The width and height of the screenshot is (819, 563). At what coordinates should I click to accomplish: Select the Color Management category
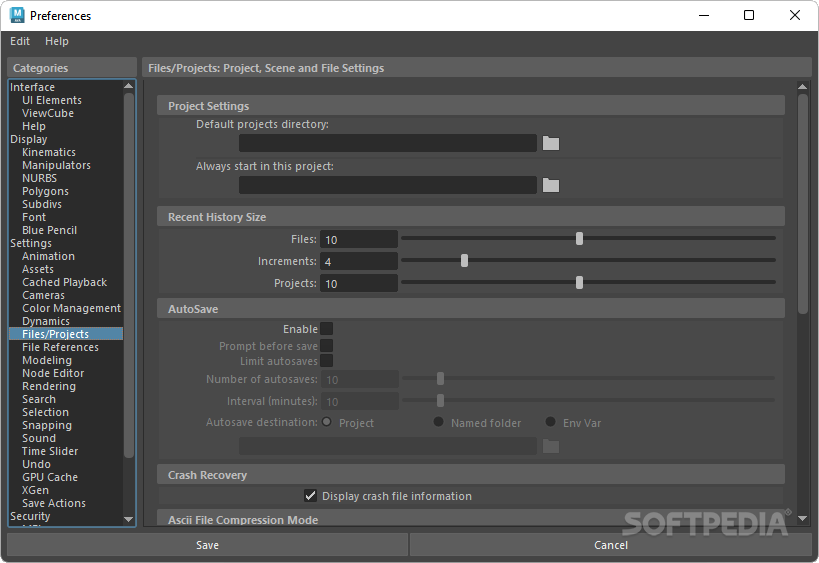72,309
